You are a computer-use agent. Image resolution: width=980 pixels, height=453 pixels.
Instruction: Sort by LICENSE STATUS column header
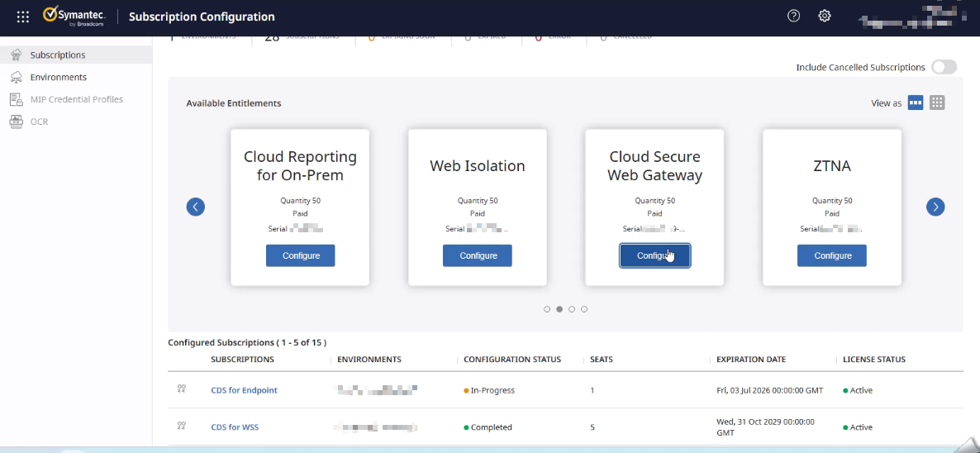tap(874, 360)
